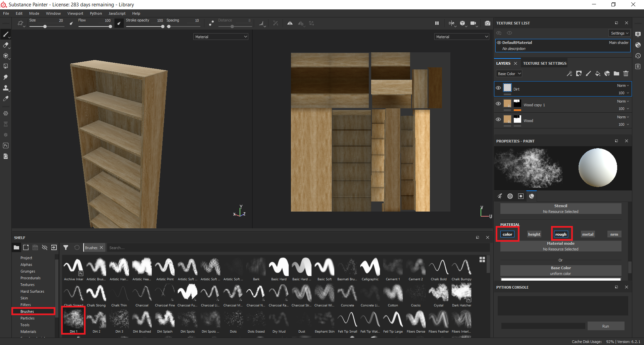Viewport: 644px width, 345px height.
Task: Select the Particles shelf category
Action: (28, 318)
